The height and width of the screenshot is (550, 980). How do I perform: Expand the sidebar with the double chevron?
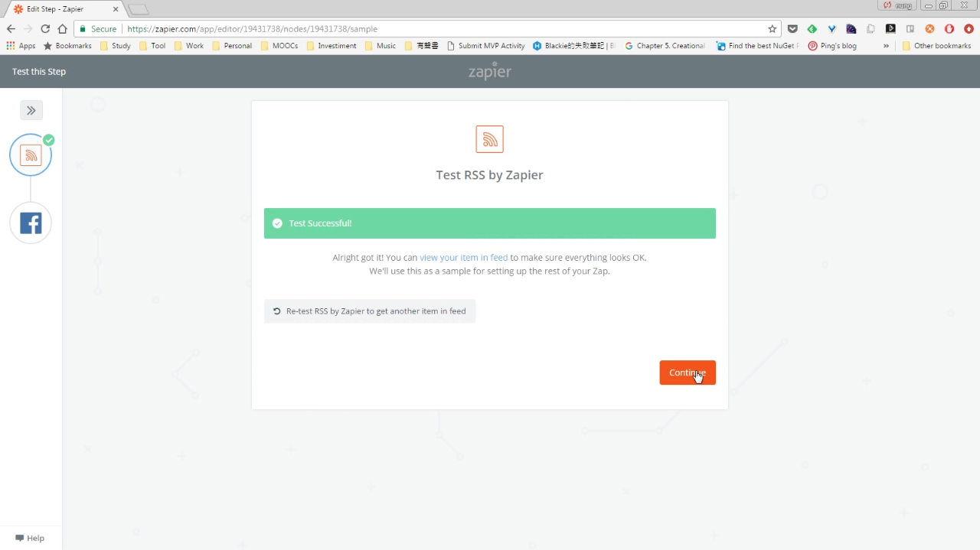[31, 110]
